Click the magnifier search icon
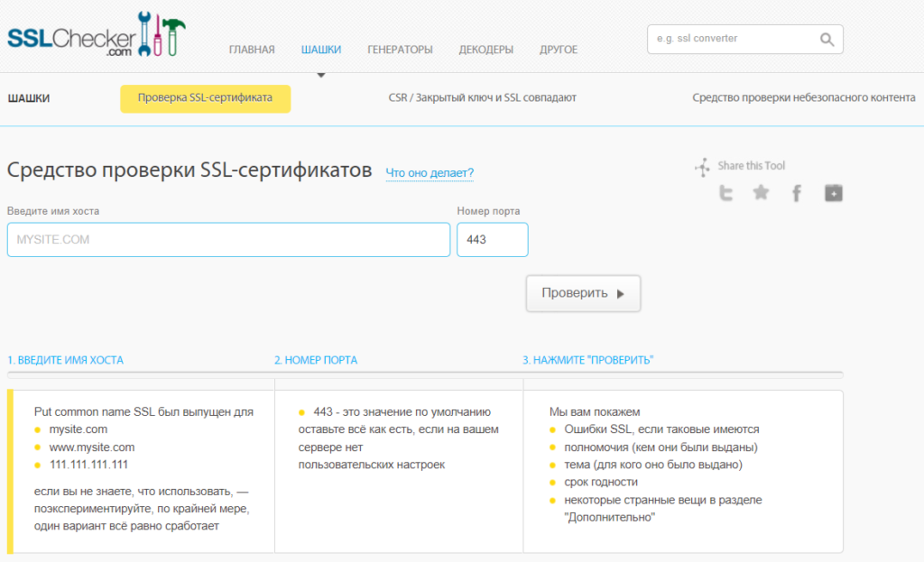924x562 pixels. tap(827, 40)
